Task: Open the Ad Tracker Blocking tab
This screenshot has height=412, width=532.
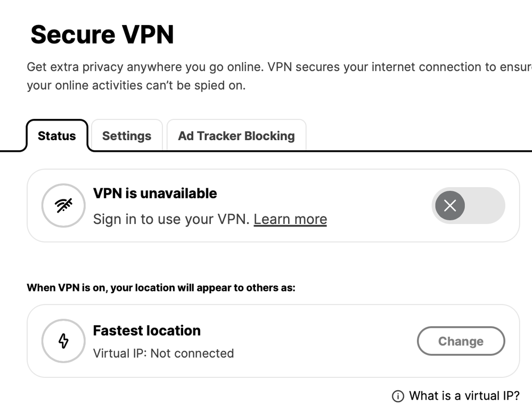Action: pos(236,136)
